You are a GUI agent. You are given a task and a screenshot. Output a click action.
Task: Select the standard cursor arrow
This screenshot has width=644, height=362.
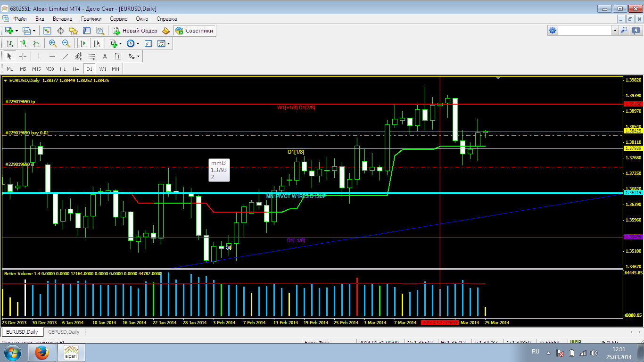point(9,56)
